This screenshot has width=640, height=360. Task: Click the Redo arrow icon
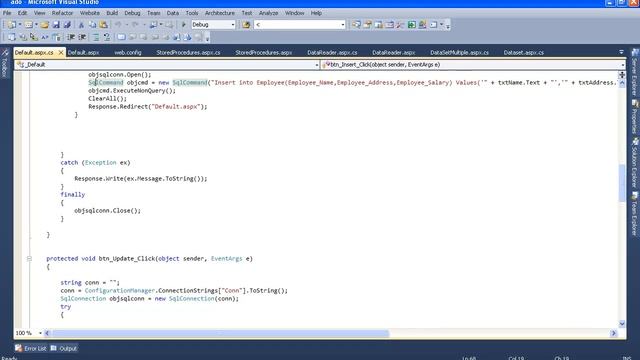[135, 25]
